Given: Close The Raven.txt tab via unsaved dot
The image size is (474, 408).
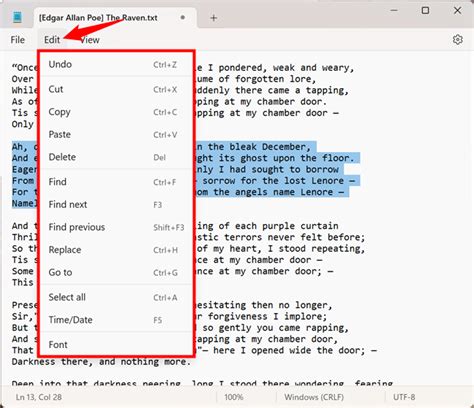Looking at the screenshot, I should click(183, 17).
